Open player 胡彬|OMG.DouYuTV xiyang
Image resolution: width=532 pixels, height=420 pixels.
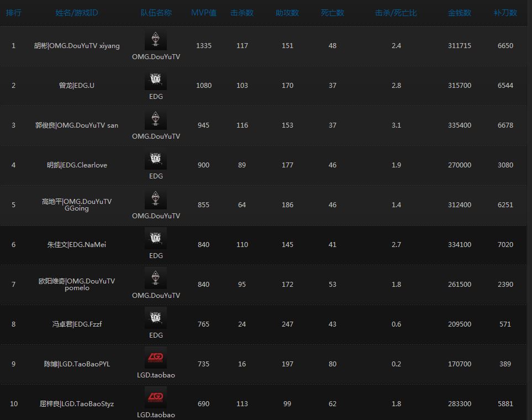pos(77,46)
